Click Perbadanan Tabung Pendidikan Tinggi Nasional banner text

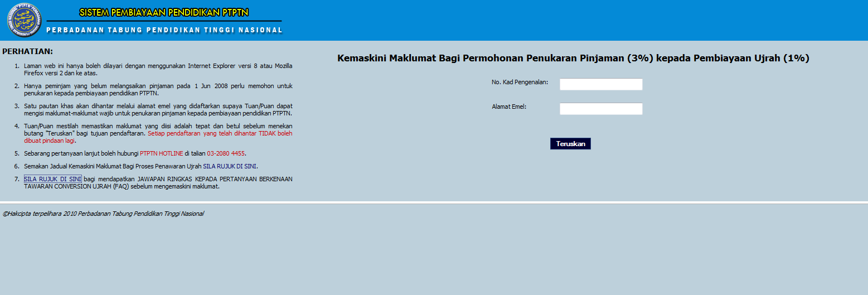click(x=164, y=30)
